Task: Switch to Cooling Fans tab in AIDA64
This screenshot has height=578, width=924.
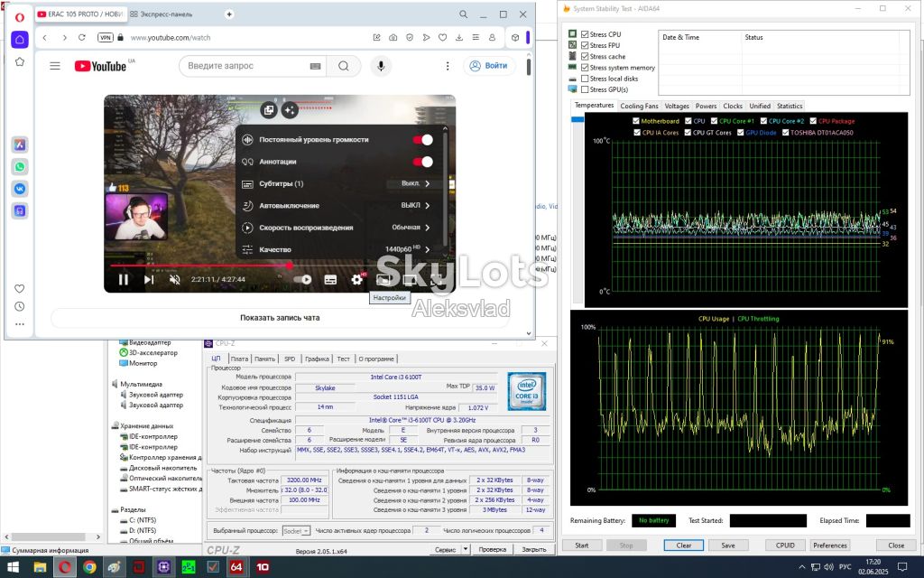Action: [639, 107]
